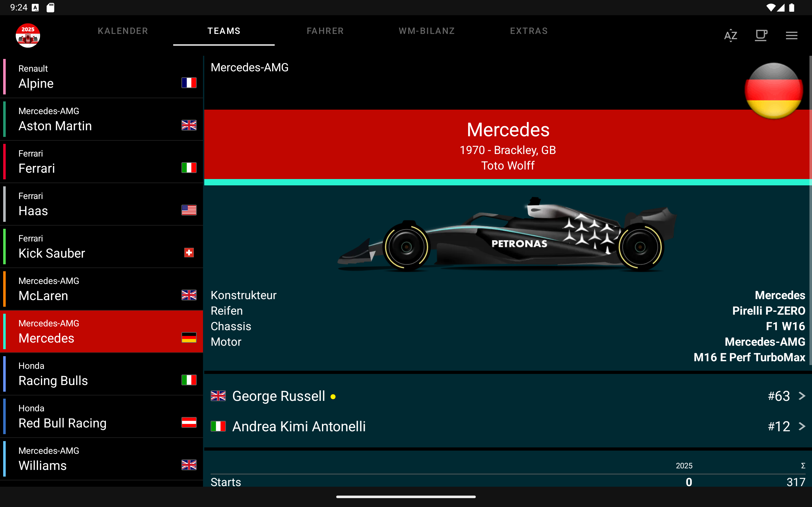Select Ferrari team in list
The height and width of the screenshot is (507, 812).
coord(101,162)
